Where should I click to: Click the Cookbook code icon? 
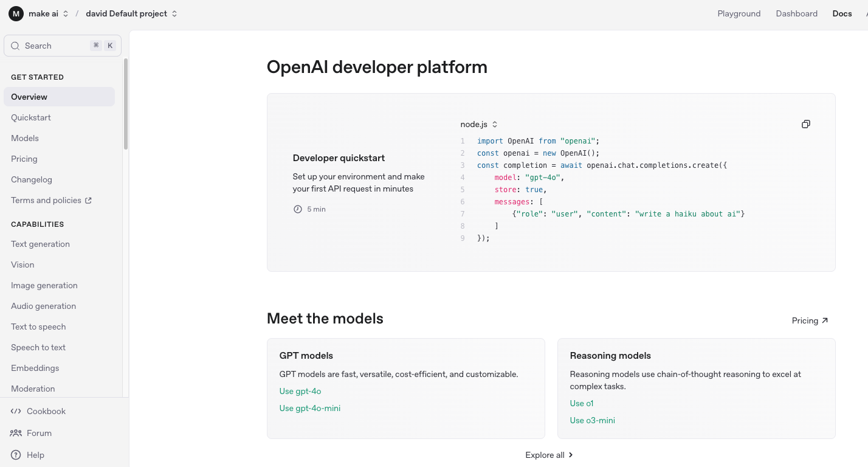point(16,411)
